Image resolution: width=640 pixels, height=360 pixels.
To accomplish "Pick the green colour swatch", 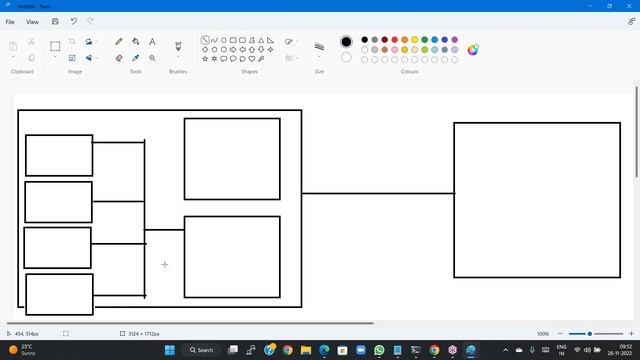I will pos(424,40).
